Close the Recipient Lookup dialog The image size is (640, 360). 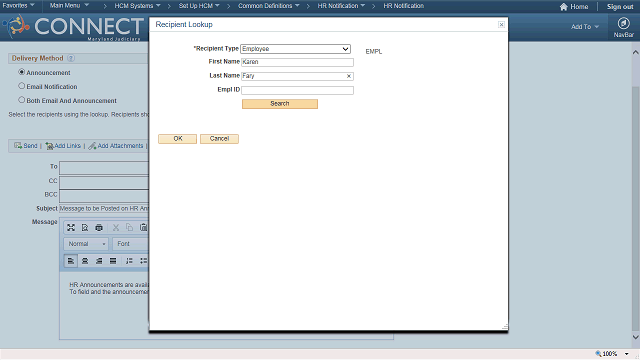(501, 24)
